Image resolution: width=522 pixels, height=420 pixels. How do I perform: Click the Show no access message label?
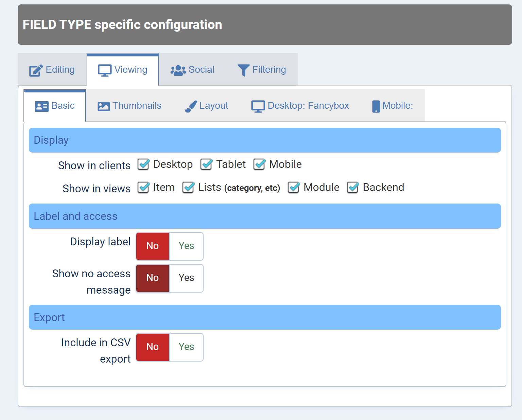(91, 282)
